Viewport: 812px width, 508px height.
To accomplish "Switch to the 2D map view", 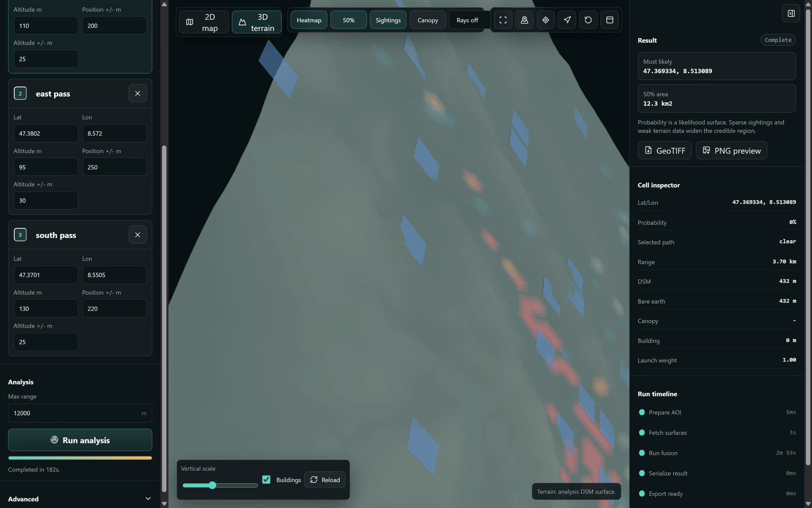I will point(204,22).
